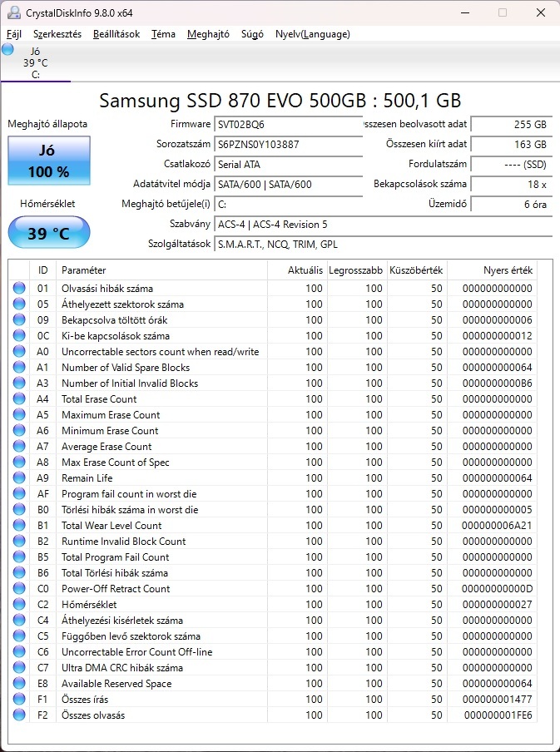Click the status orb for ID C2 Hőmérséklet
The width and height of the screenshot is (560, 752).
(19, 604)
